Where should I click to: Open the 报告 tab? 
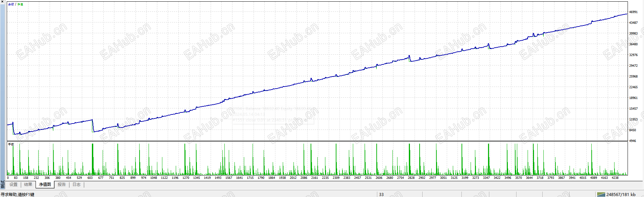pos(62,185)
